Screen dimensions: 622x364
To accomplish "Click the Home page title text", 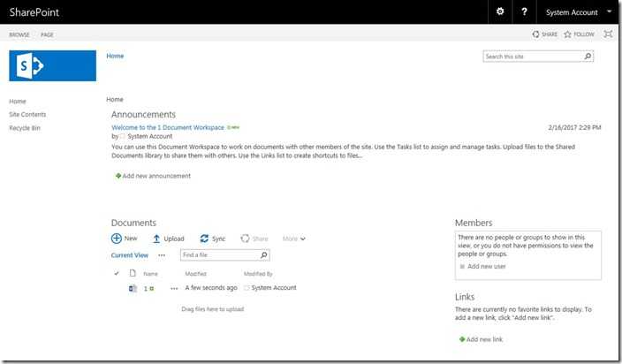I will pos(115,100).
